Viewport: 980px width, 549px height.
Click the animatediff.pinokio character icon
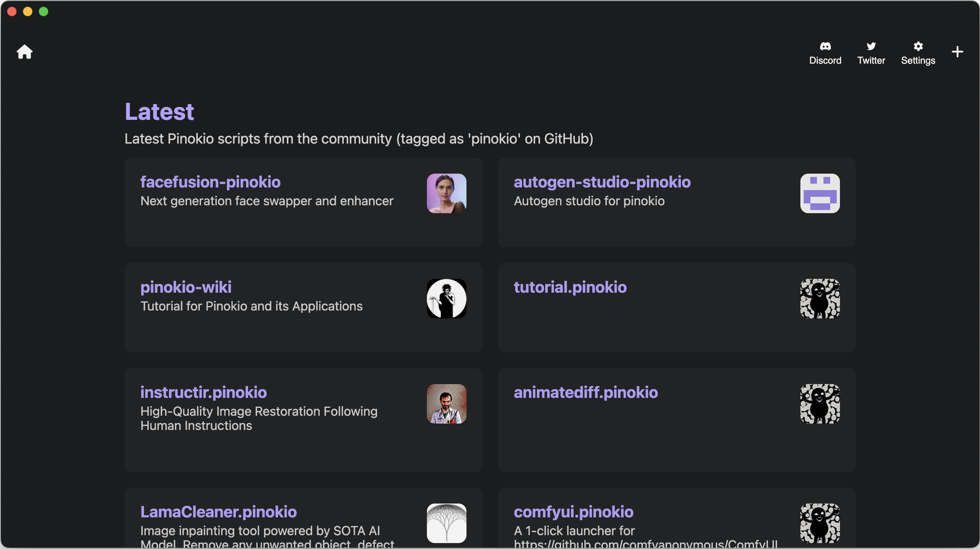[x=820, y=404]
